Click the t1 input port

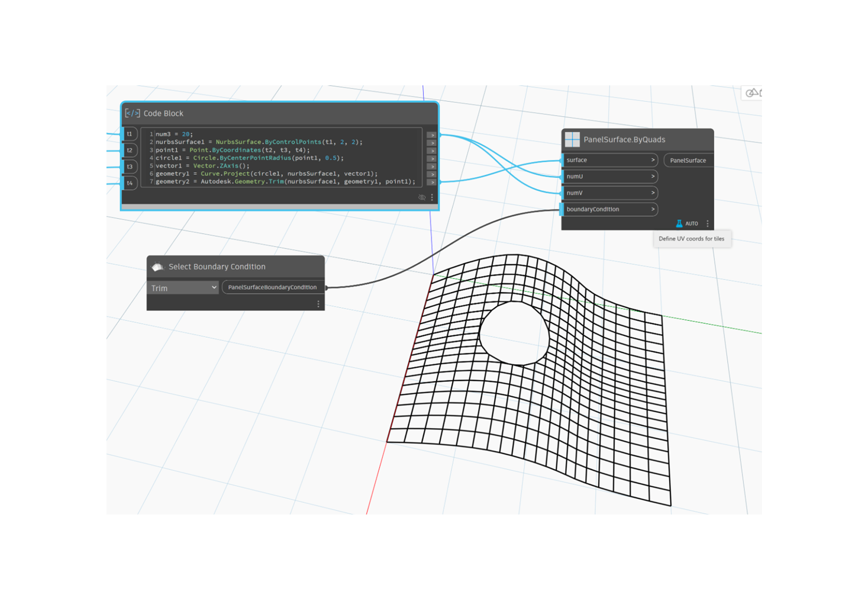click(129, 134)
